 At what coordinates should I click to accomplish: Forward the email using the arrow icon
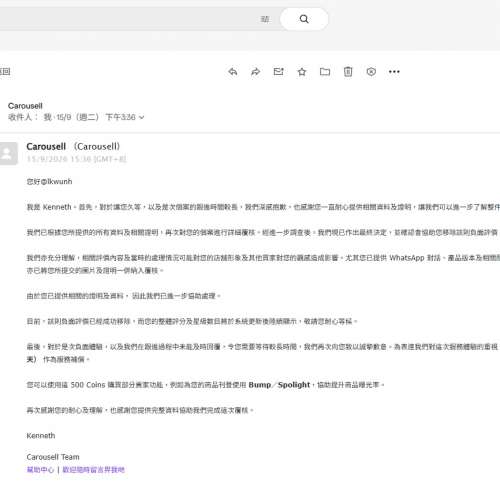point(255,72)
